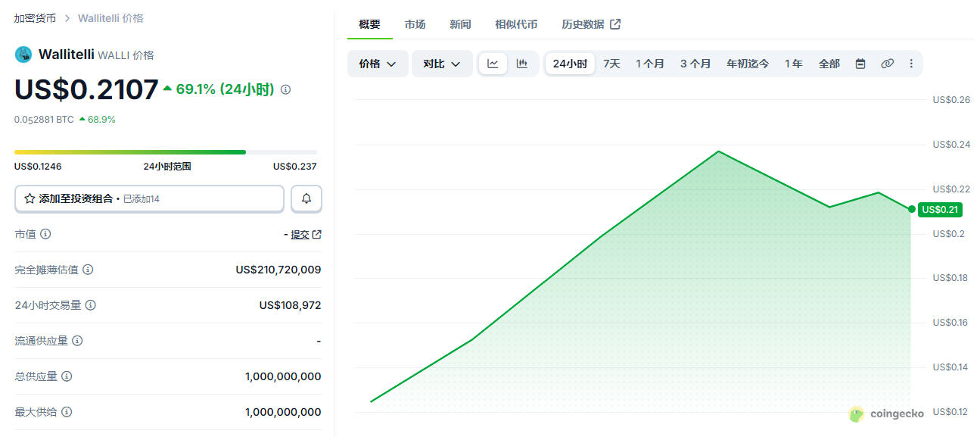Click the 0.052881 BTC value
980x437 pixels.
pyautogui.click(x=44, y=120)
